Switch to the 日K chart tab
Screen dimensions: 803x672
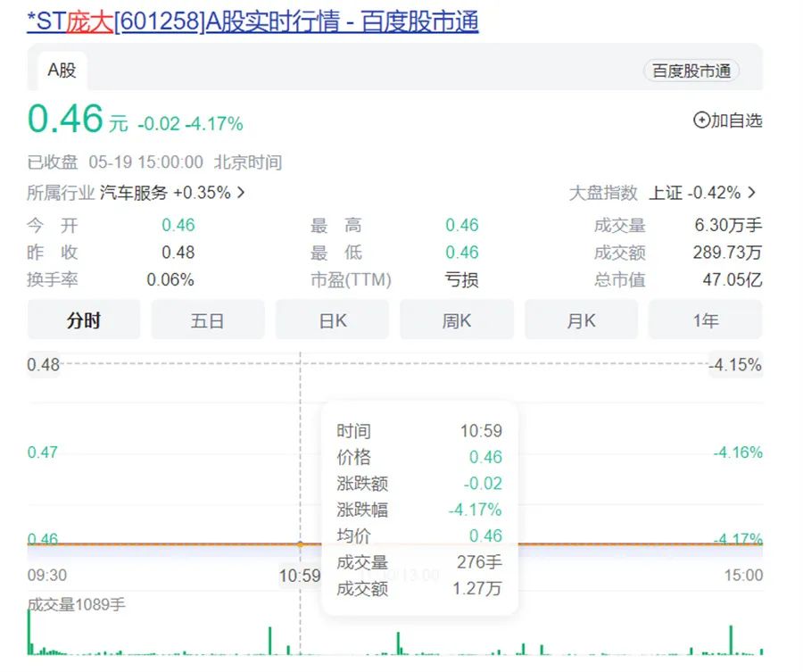pyautogui.click(x=332, y=320)
